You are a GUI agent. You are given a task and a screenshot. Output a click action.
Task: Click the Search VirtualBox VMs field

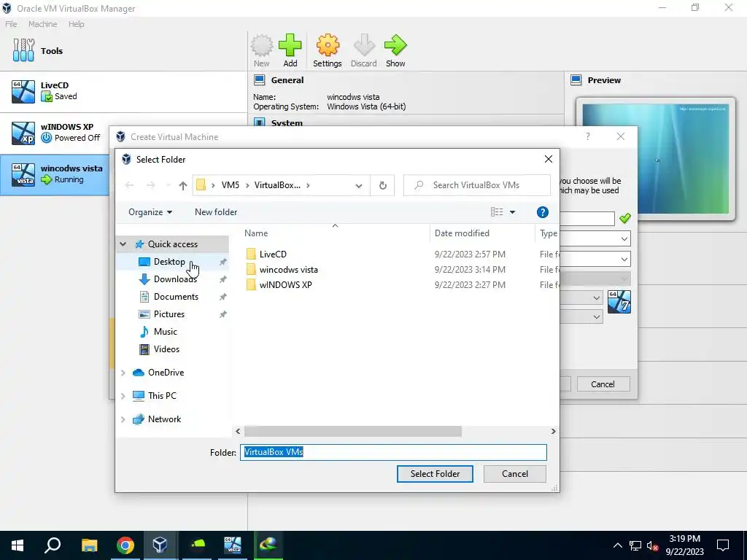[x=477, y=185]
